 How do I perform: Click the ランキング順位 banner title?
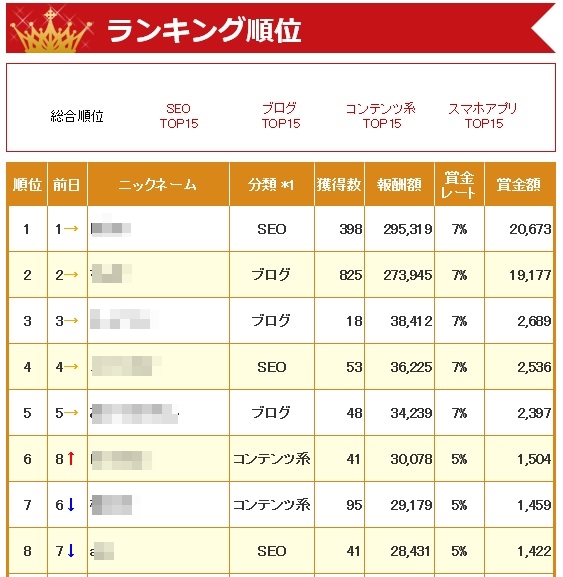205,30
